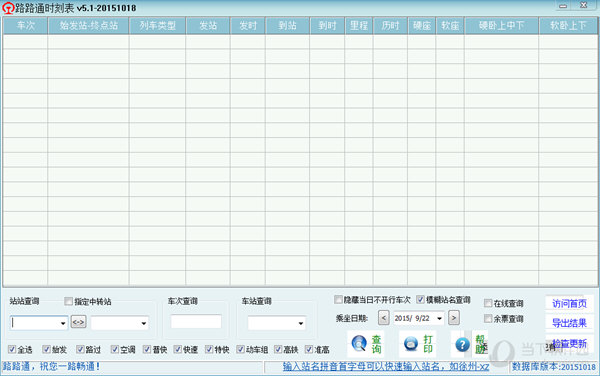This screenshot has width=600, height=376.
Task: Sort by the 车次 column header
Action: (x=26, y=26)
